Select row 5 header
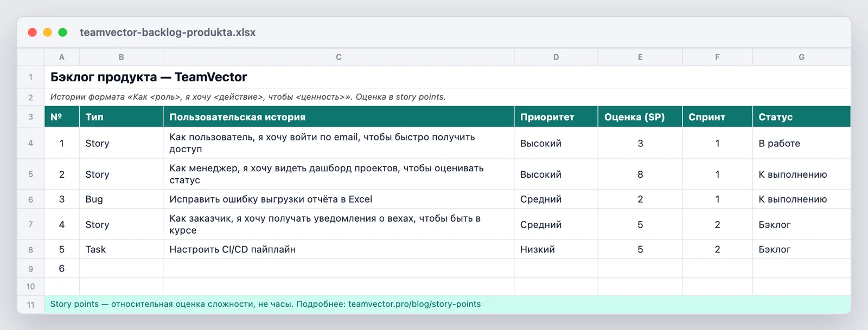Screen dimensions: 868x330 30,174
